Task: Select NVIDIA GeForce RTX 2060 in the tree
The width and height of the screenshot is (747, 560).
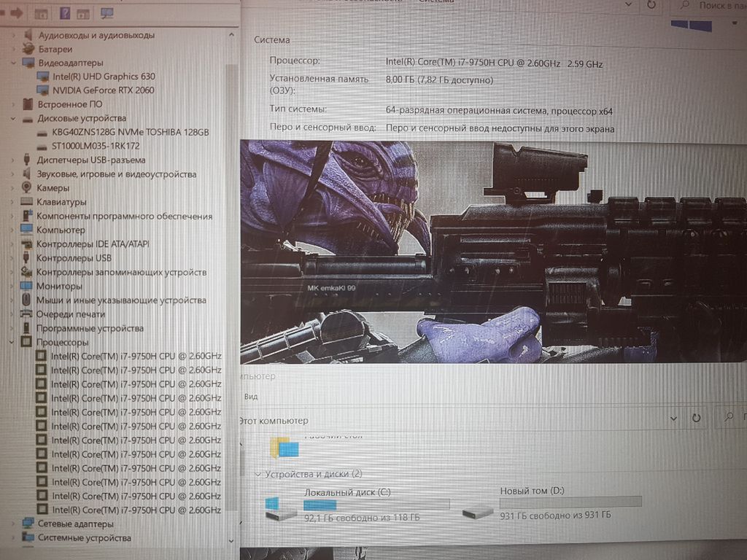Action: (104, 90)
